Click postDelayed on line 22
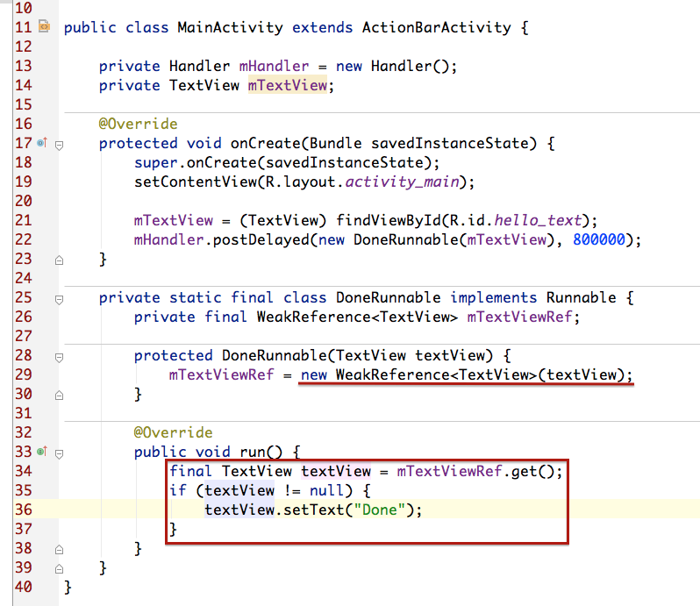700x606 pixels. 261,240
